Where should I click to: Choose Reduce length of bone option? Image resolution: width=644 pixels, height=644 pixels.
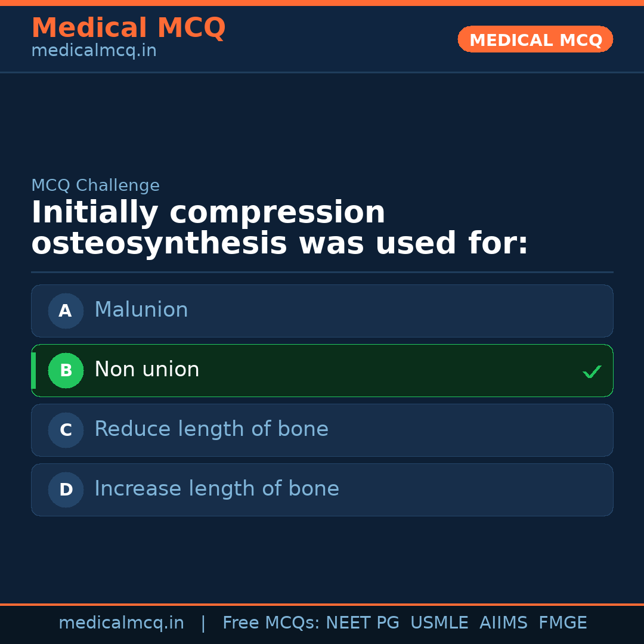point(322,430)
